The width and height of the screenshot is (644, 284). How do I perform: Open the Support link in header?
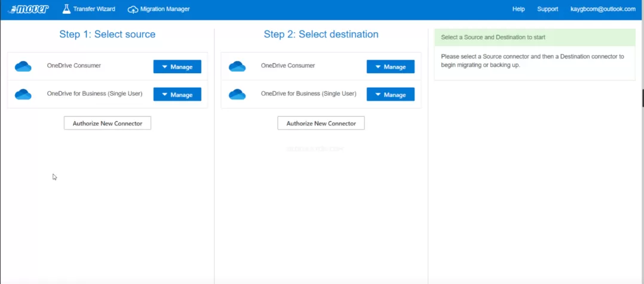(547, 9)
